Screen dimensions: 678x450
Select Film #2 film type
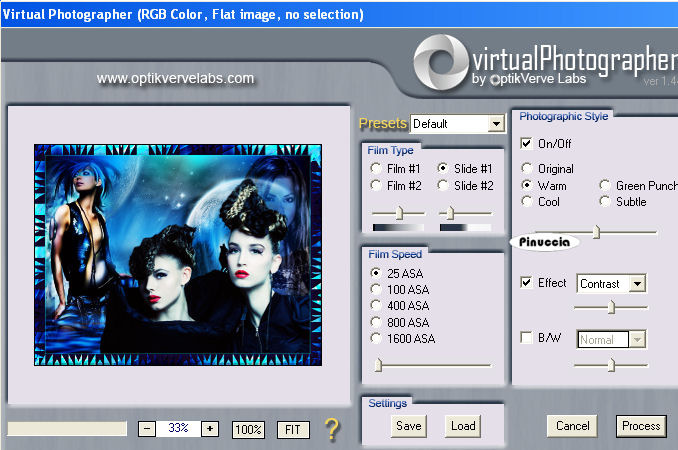pos(376,185)
